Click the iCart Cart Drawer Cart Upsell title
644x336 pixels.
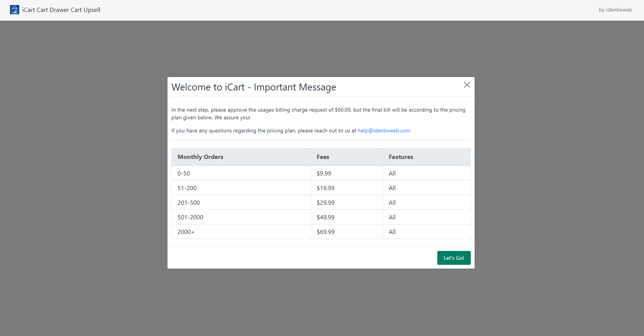[x=61, y=10]
